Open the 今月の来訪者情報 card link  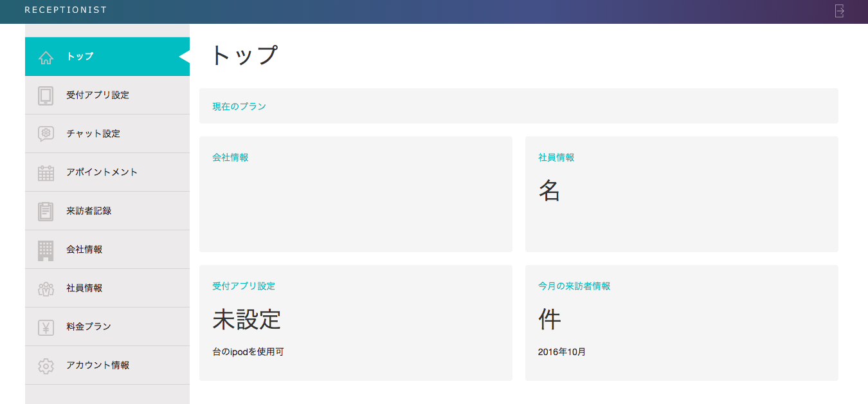[x=574, y=286]
